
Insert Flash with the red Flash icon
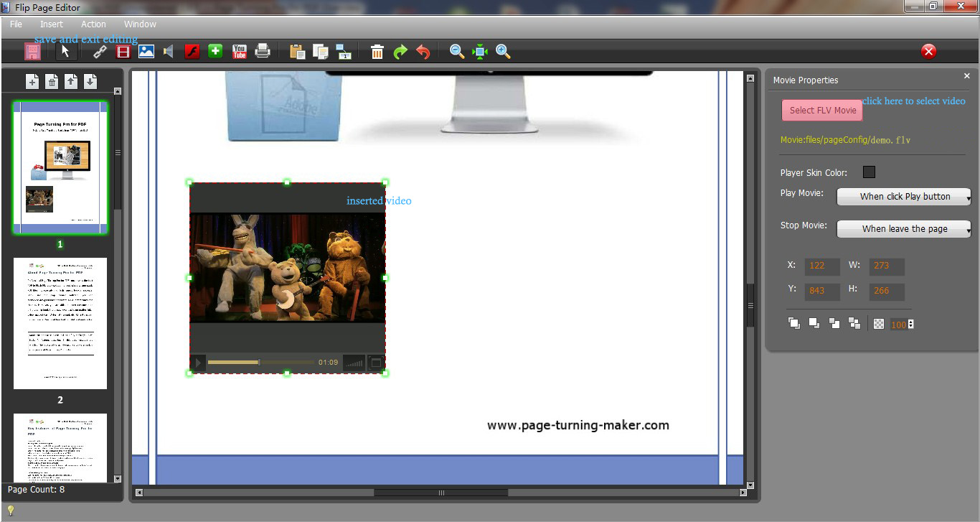(192, 52)
